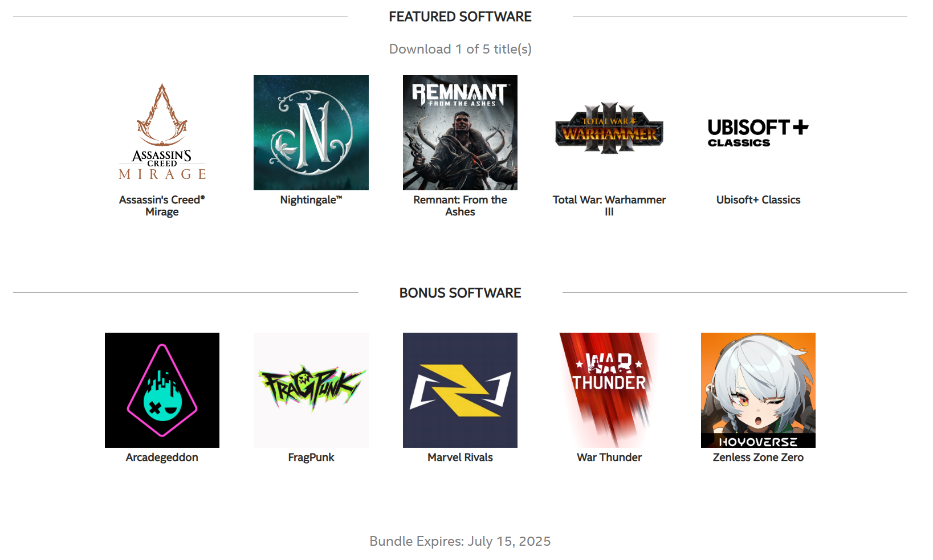Click the 'Download 1 of 5 title(s)' text
The width and height of the screenshot is (933, 560).
pyautogui.click(x=460, y=49)
